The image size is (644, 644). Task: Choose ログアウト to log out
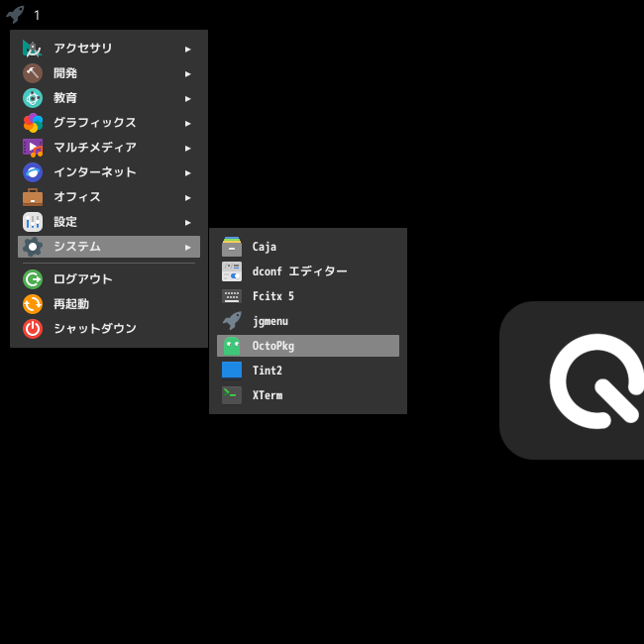tap(109, 279)
